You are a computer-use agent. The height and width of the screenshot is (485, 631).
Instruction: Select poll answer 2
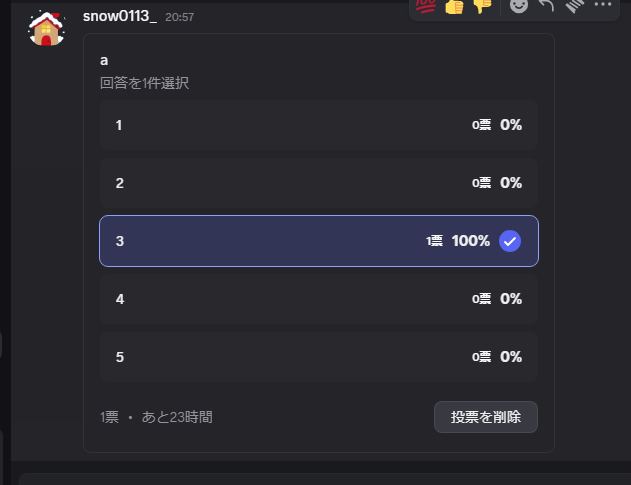tap(319, 183)
